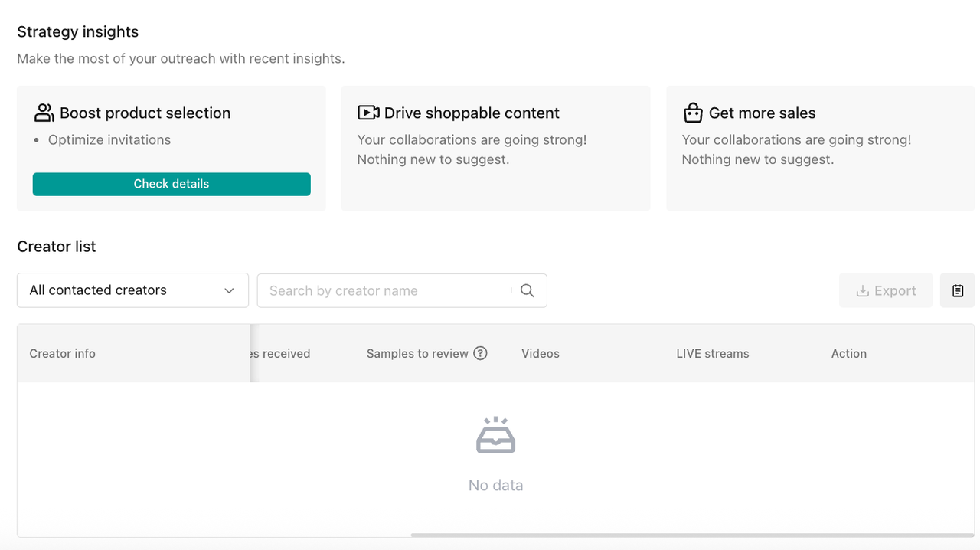Viewport: 980px width, 550px height.
Task: Click the empty inbox No data icon
Action: point(495,435)
